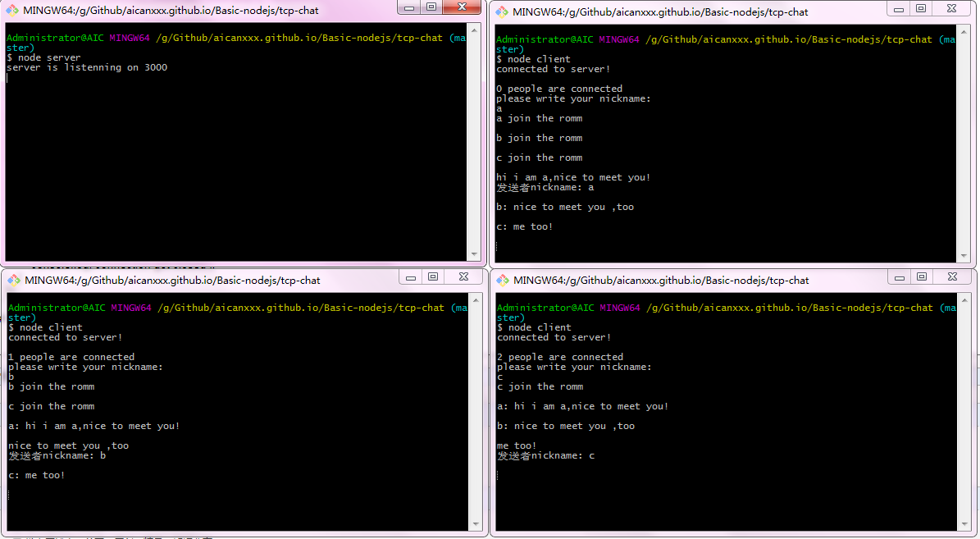Click '0 people are connected' line
This screenshot has width=980, height=539.
tap(559, 89)
